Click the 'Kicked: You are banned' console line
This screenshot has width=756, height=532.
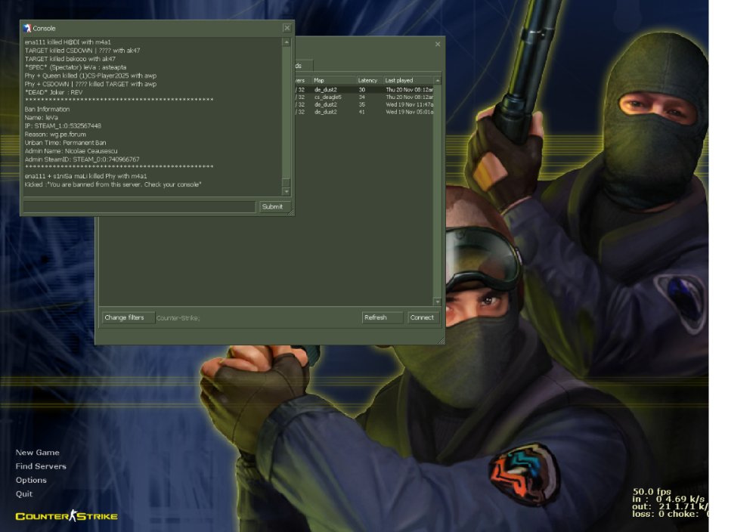(x=113, y=184)
